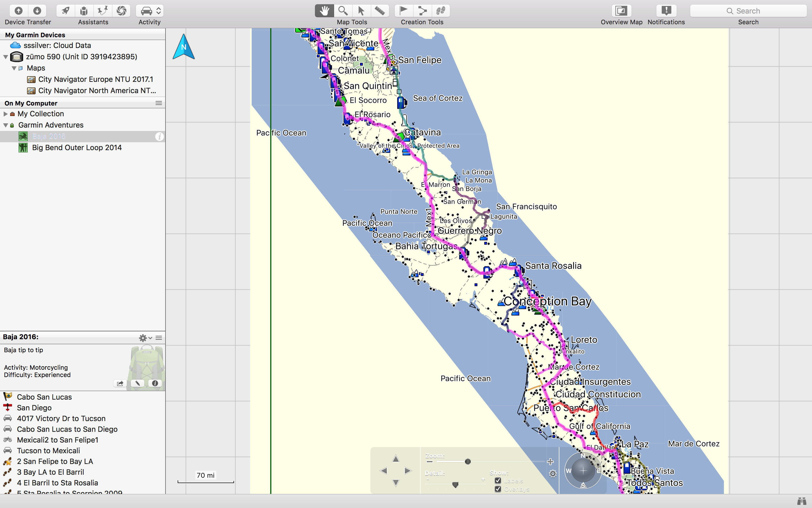
Task: Toggle the Overview Map button
Action: 621,11
